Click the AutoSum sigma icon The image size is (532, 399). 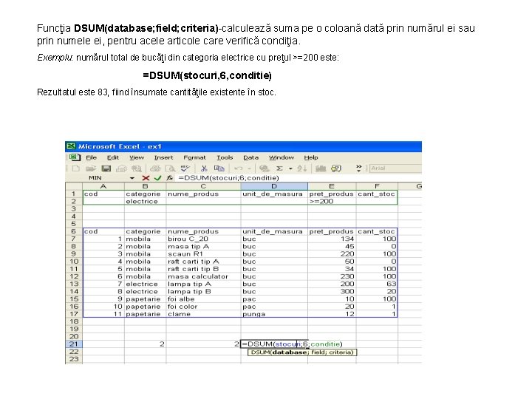[x=279, y=168]
